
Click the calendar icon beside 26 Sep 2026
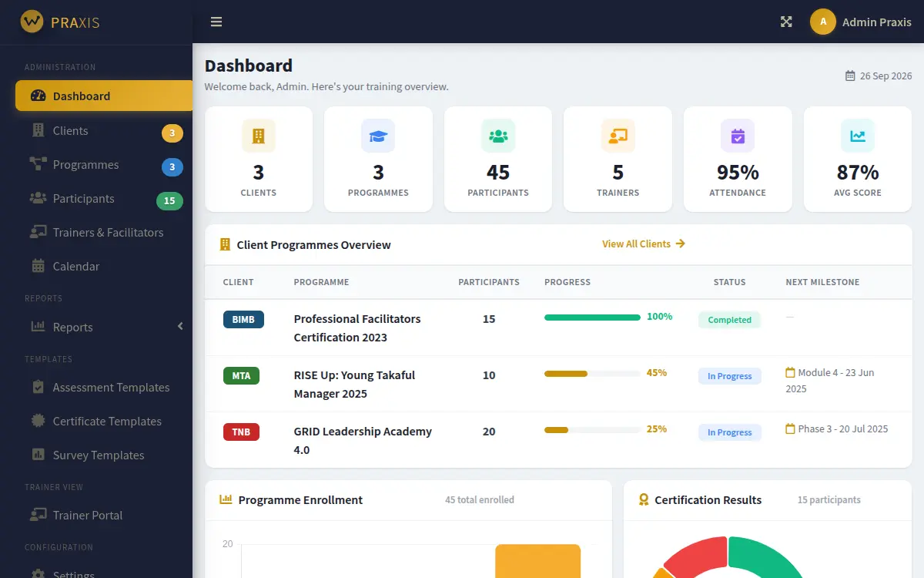(x=850, y=76)
